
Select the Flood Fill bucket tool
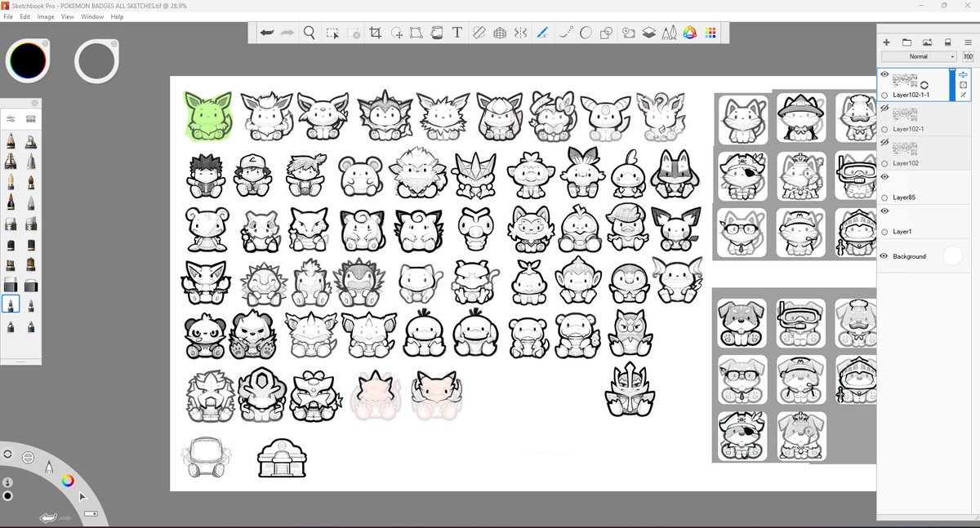(436, 33)
